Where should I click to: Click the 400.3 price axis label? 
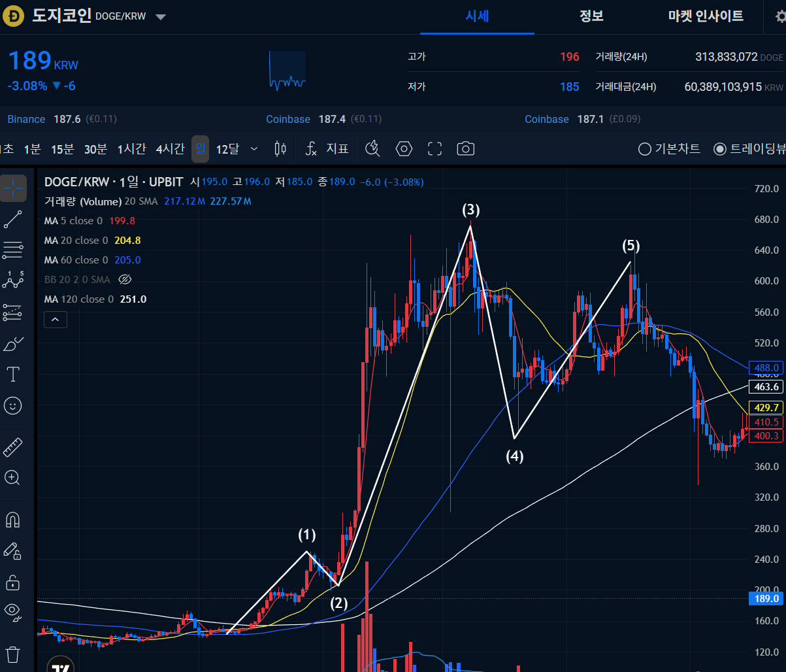(766, 436)
